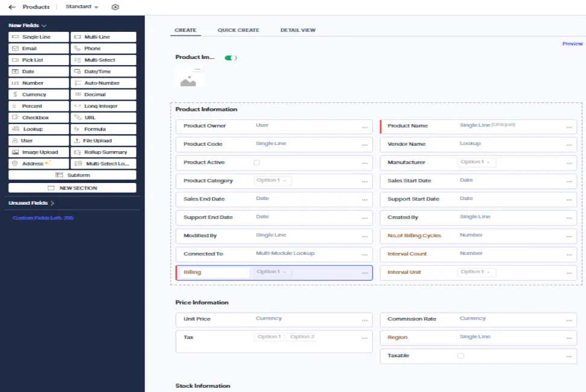Toggle the Product Image switch

pos(230,58)
